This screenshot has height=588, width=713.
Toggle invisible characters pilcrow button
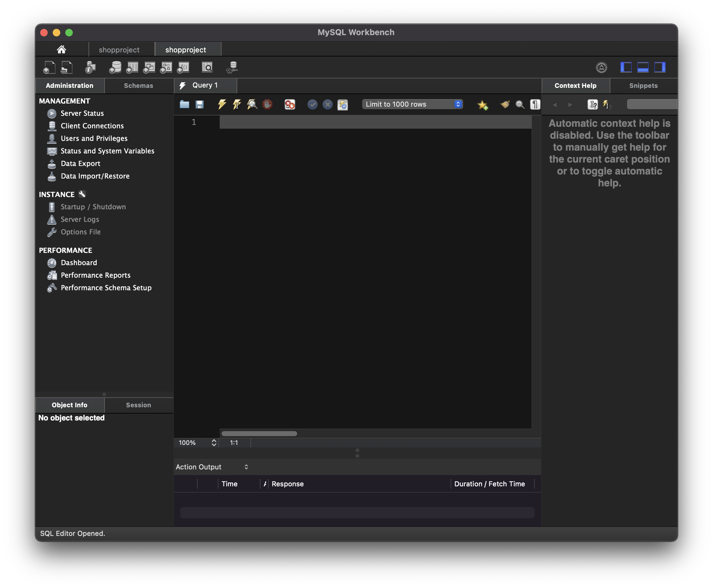535,104
